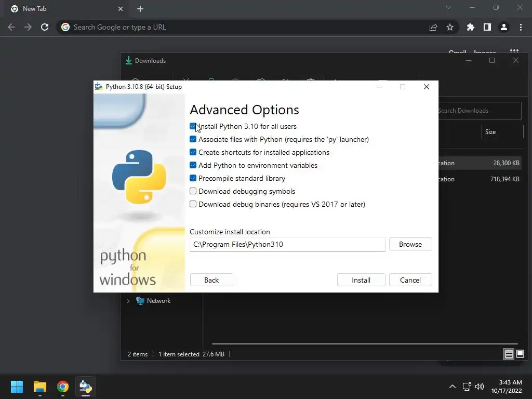
Task: Open Chrome tab search chevron
Action: point(448,7)
